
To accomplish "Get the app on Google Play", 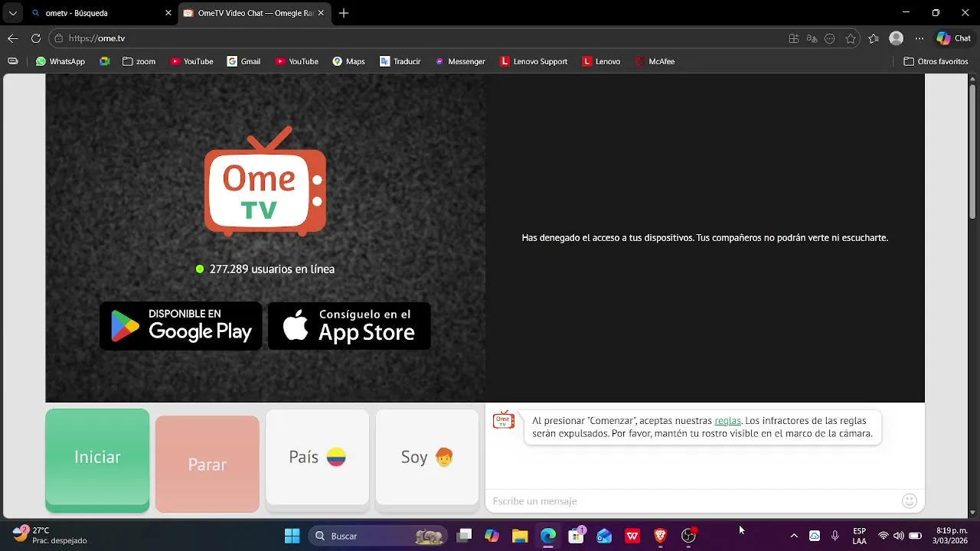I will click(x=181, y=326).
